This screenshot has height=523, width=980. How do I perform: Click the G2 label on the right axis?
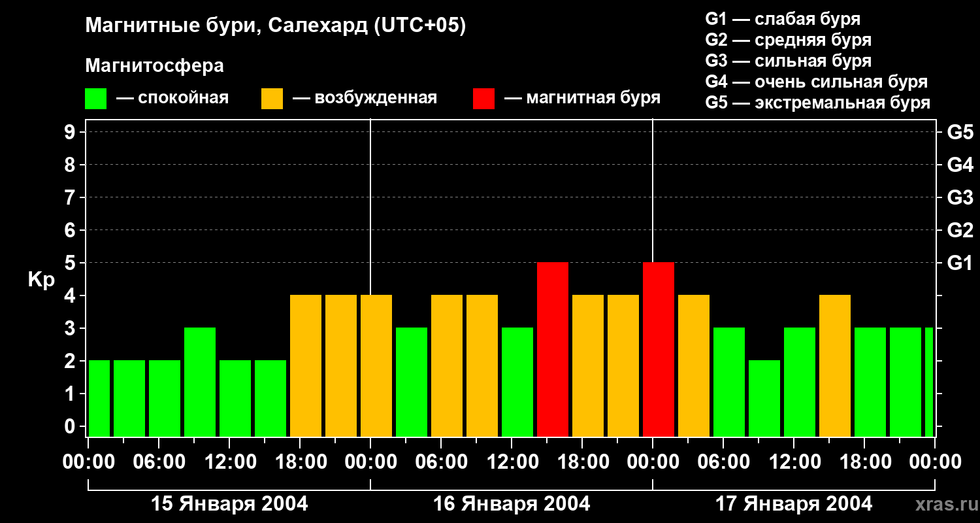960,230
